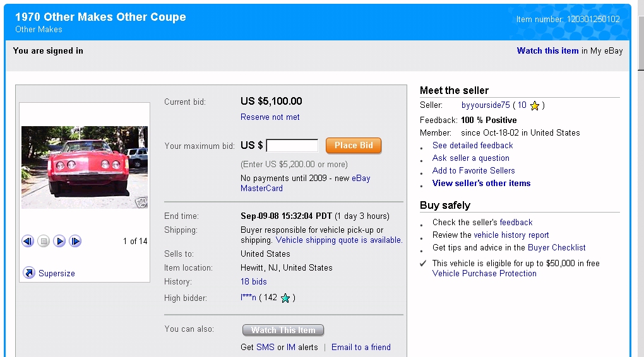
Task: Open seller byyourside75 profile
Action: 486,105
